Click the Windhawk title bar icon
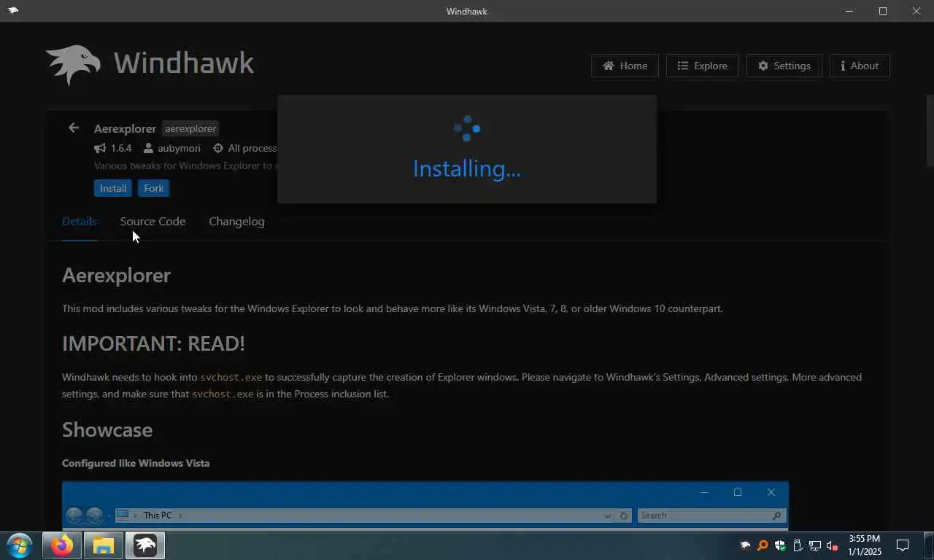The width and height of the screenshot is (934, 560). click(x=13, y=11)
